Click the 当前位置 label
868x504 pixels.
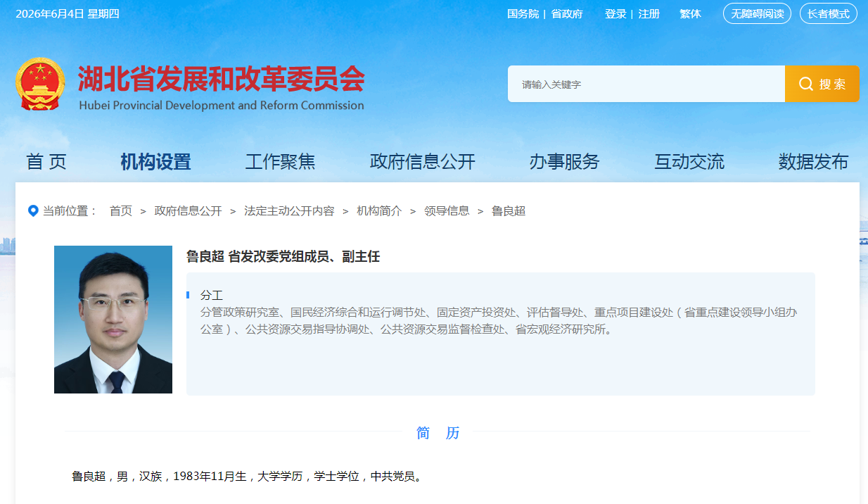(70, 210)
